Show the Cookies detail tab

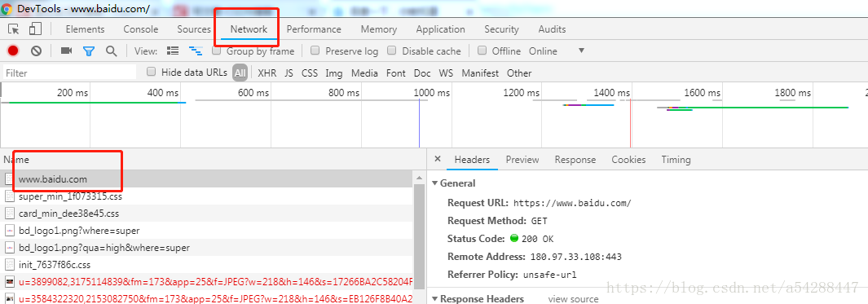pyautogui.click(x=628, y=160)
